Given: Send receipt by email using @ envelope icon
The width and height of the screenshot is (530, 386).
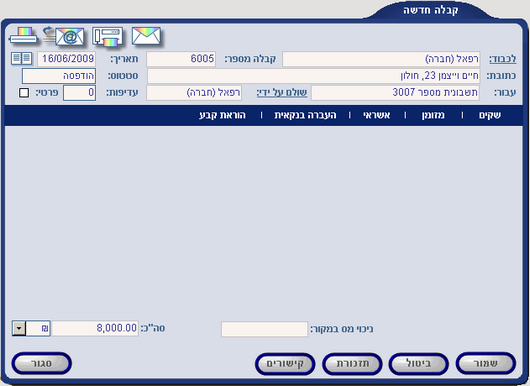Looking at the screenshot, I should click(64, 36).
